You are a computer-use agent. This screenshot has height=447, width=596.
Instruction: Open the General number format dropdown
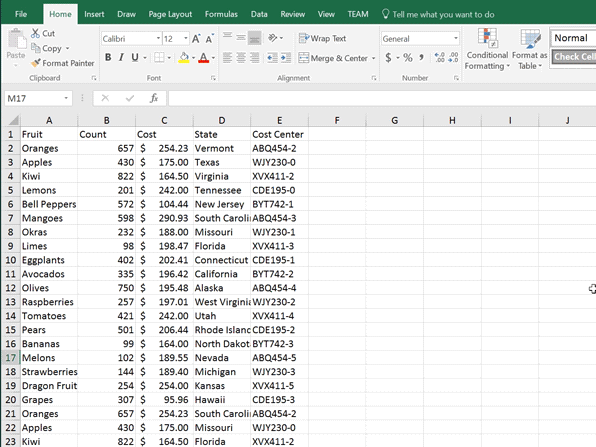tap(455, 38)
